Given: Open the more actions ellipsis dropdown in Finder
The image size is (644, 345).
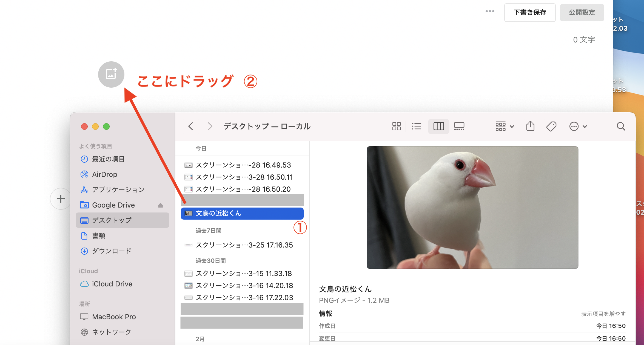Looking at the screenshot, I should click(x=578, y=126).
